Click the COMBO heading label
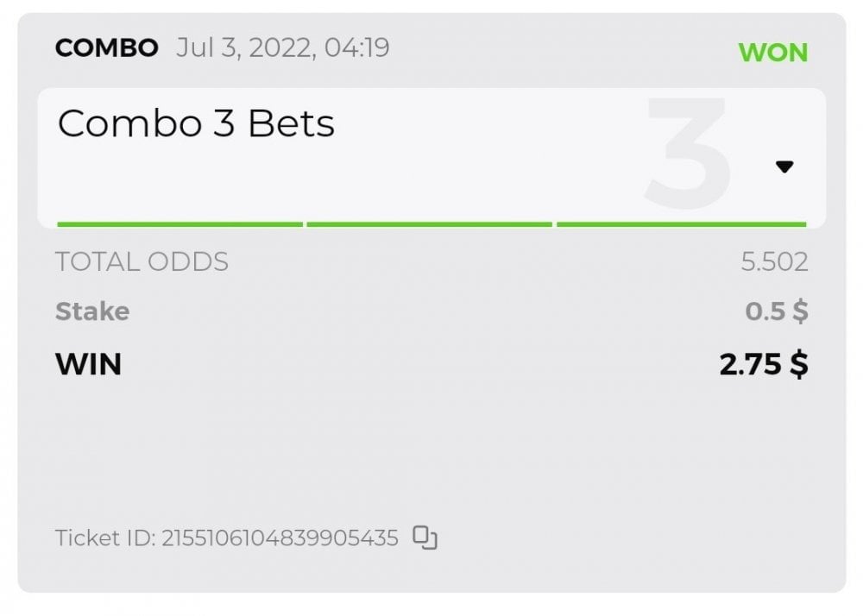 coord(107,47)
